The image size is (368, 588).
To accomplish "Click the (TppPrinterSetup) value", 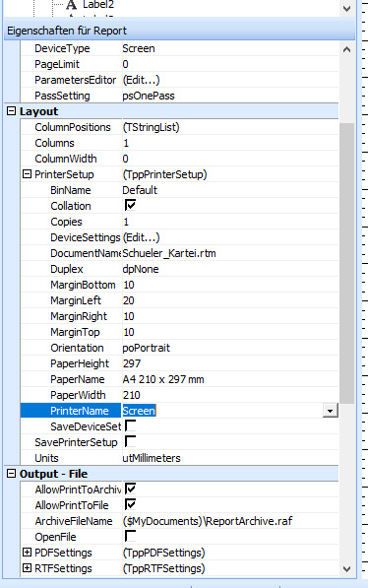I will [x=164, y=174].
